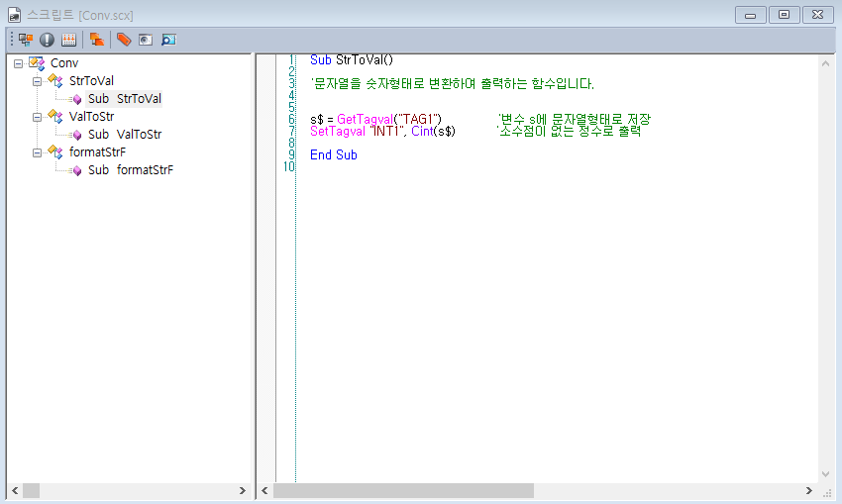Click the camera snapshot toolbar icon
This screenshot has width=842, height=504.
pyautogui.click(x=146, y=40)
